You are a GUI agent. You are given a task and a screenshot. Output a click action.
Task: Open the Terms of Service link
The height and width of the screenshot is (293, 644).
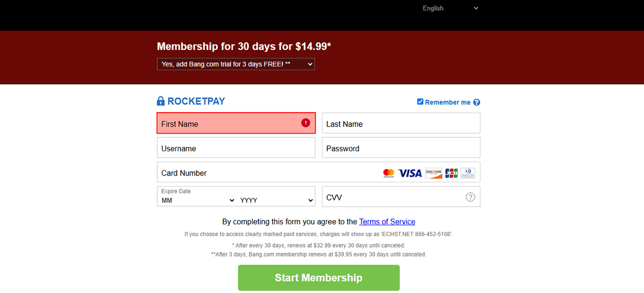point(387,222)
